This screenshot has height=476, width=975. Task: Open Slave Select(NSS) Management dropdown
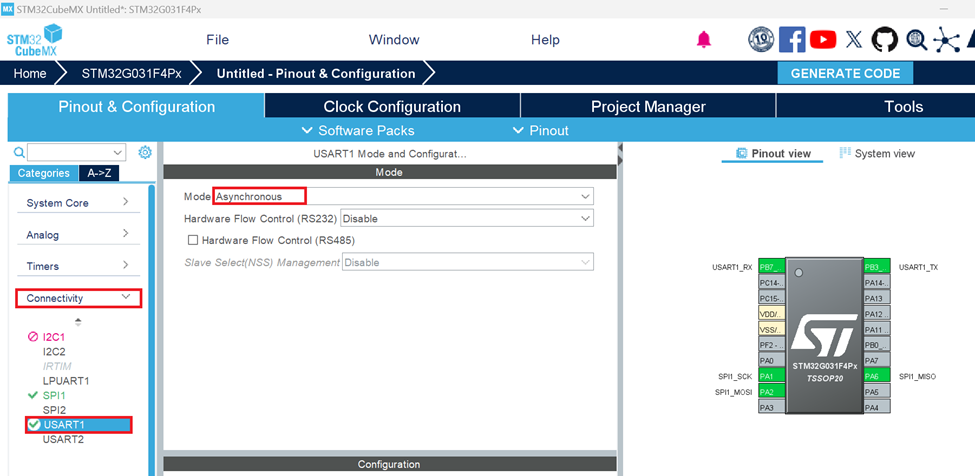tap(468, 262)
